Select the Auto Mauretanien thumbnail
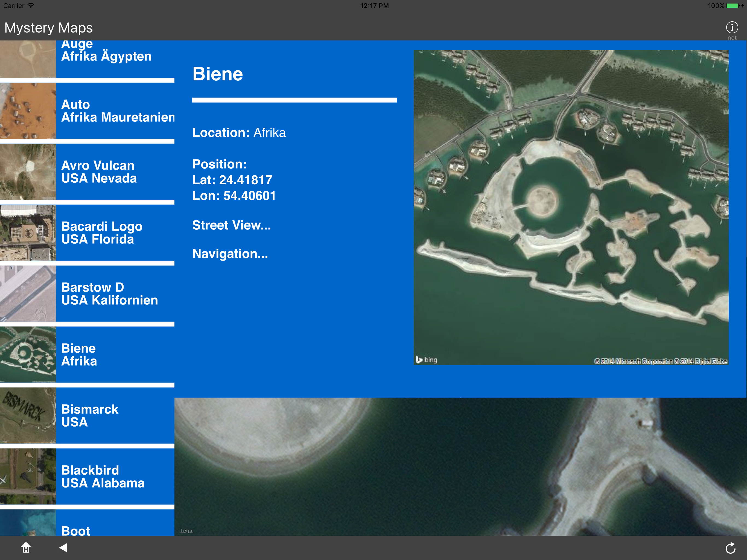This screenshot has height=560, width=747. point(28,111)
